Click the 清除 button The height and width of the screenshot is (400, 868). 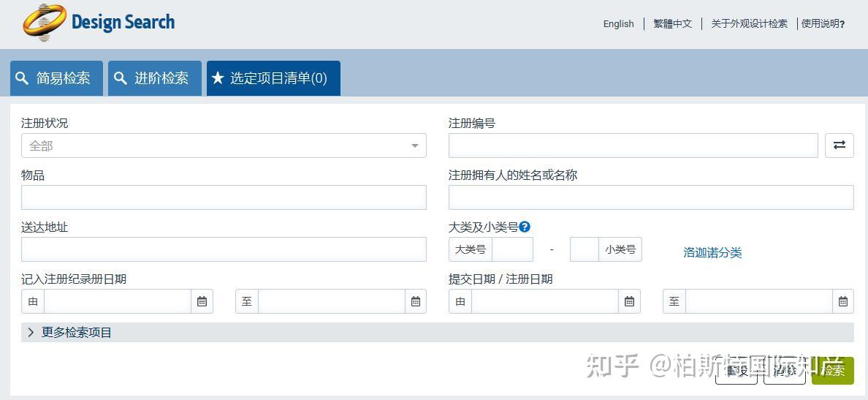[785, 371]
